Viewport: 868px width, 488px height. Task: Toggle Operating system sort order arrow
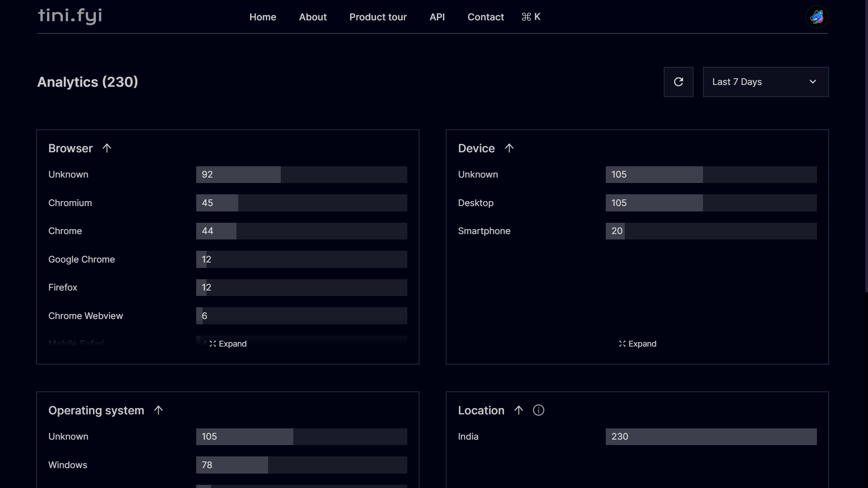[x=158, y=410]
